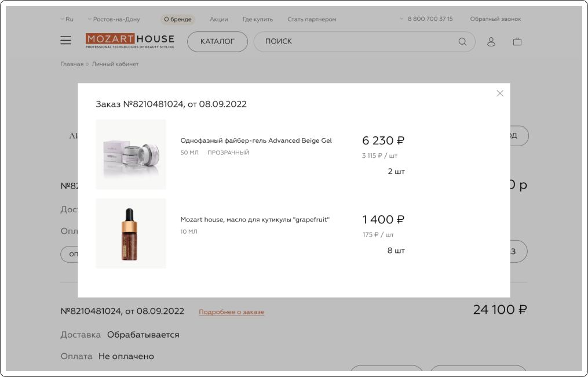Go to Главная breadcrumb
This screenshot has height=377, width=588.
pyautogui.click(x=72, y=64)
